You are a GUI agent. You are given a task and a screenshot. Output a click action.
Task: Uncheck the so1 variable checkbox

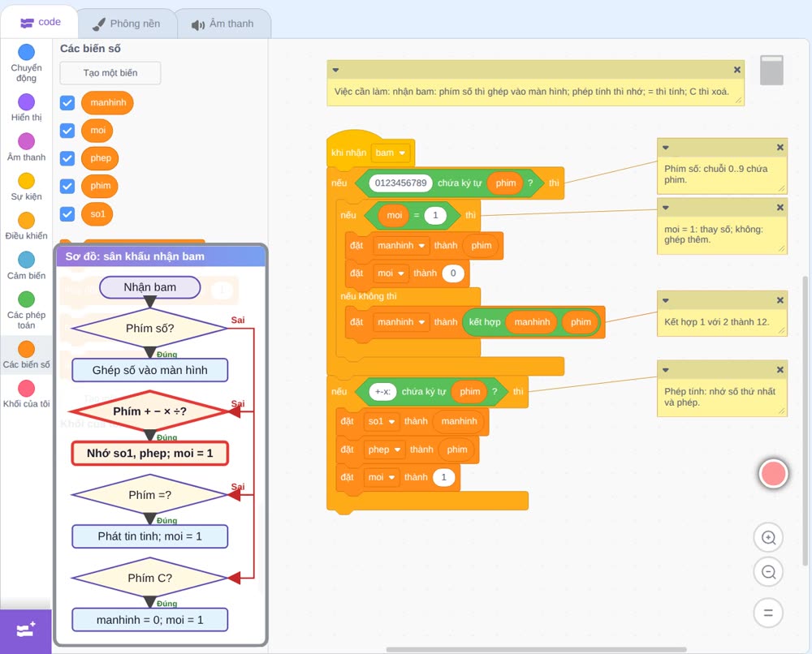[x=67, y=213]
